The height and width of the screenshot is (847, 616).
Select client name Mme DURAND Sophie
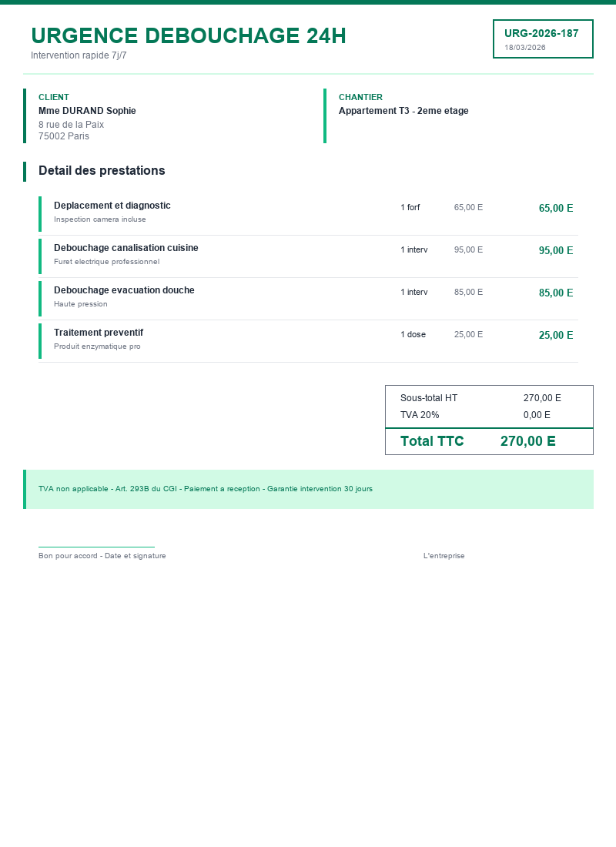(x=87, y=111)
